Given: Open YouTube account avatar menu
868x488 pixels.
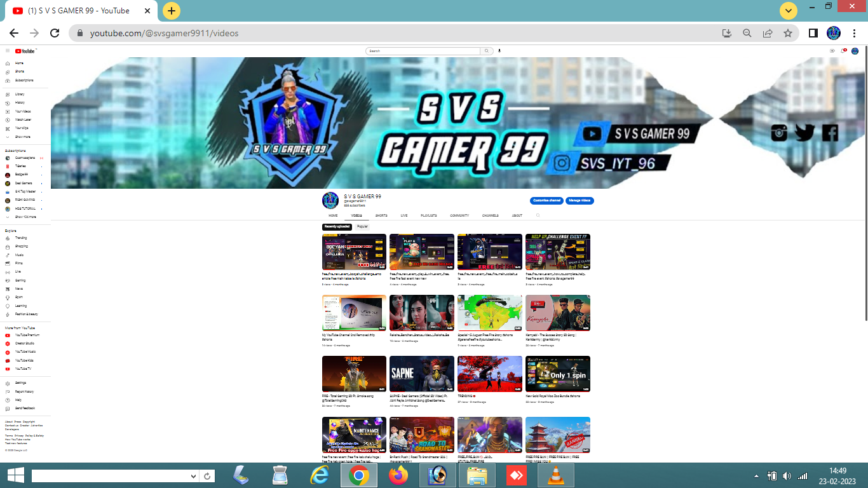Looking at the screenshot, I should click(x=855, y=51).
